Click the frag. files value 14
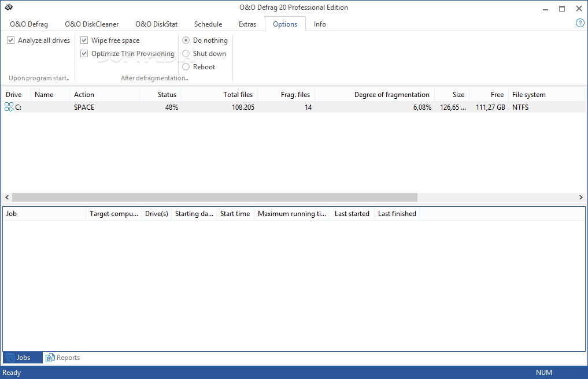 click(x=308, y=107)
